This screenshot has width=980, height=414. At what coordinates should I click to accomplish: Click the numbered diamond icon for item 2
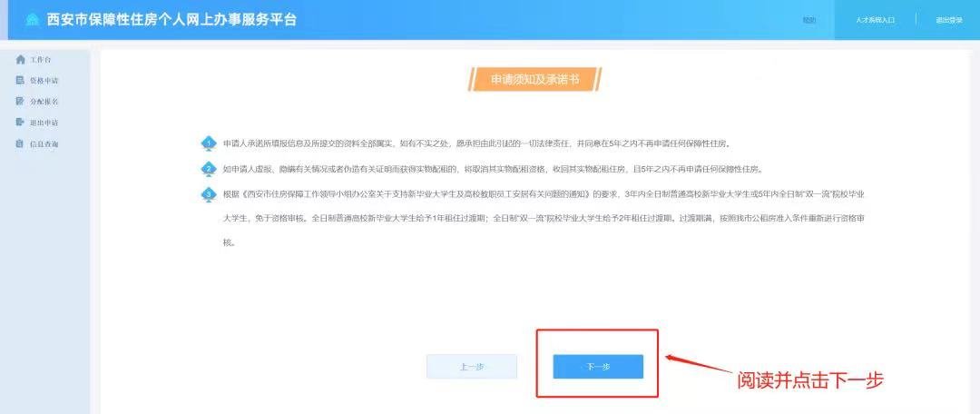click(x=209, y=169)
